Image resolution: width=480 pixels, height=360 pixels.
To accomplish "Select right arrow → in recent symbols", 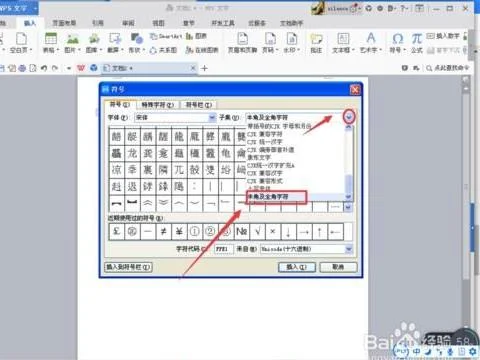I will click(x=304, y=231).
